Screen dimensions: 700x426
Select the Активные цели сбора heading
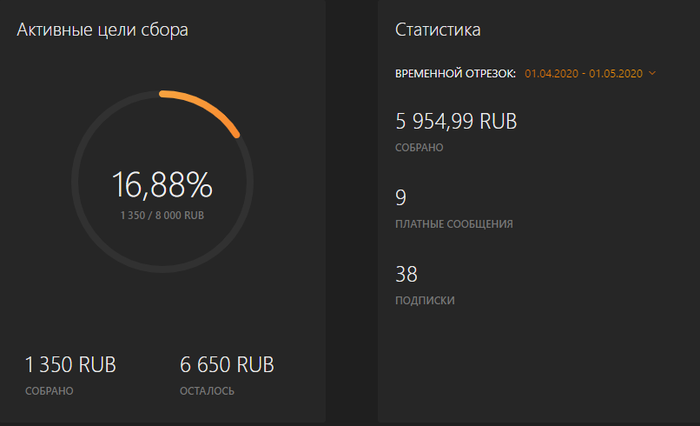103,30
